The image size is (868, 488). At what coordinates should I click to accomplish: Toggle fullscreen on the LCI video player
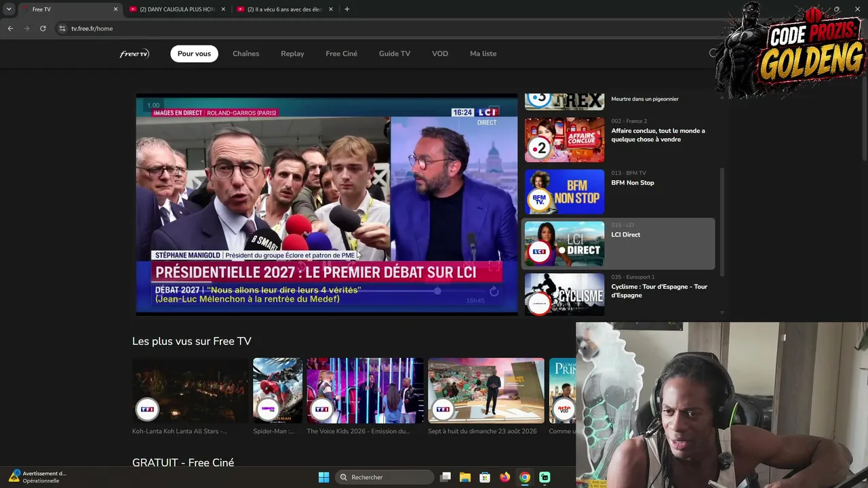(494, 266)
